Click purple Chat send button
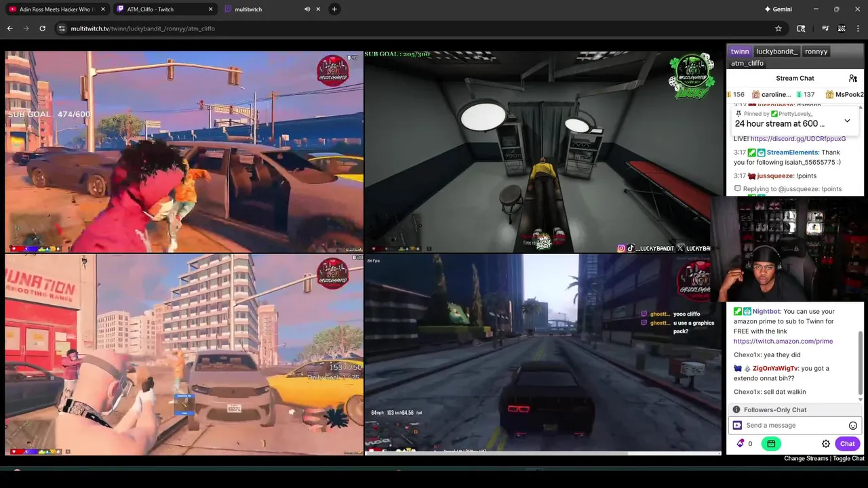This screenshot has width=868, height=488. click(x=848, y=444)
